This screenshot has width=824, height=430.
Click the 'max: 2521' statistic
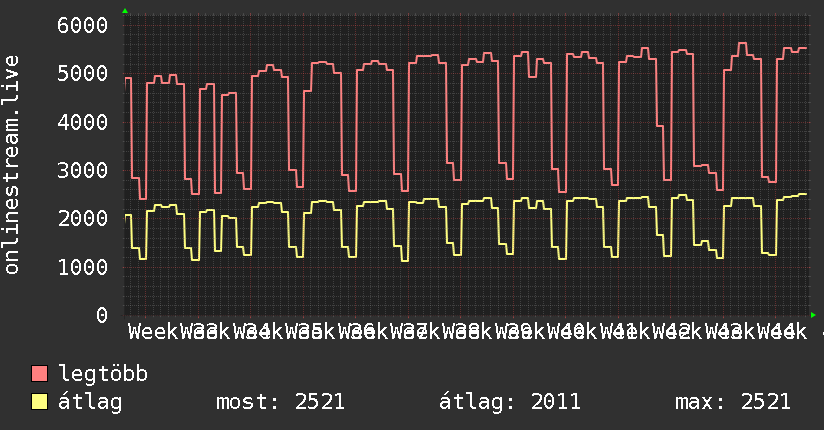[733, 402]
